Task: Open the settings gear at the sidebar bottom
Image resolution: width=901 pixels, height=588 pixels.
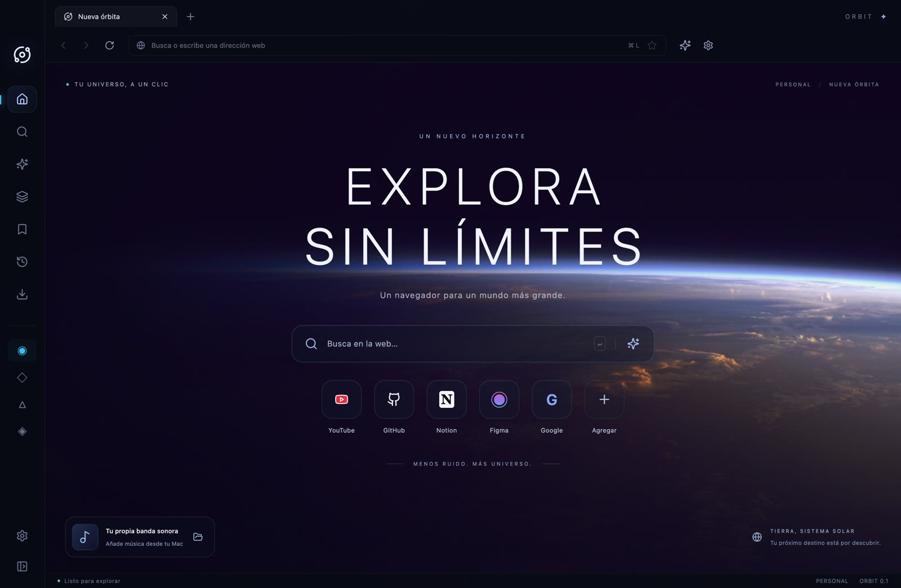Action: [x=22, y=536]
